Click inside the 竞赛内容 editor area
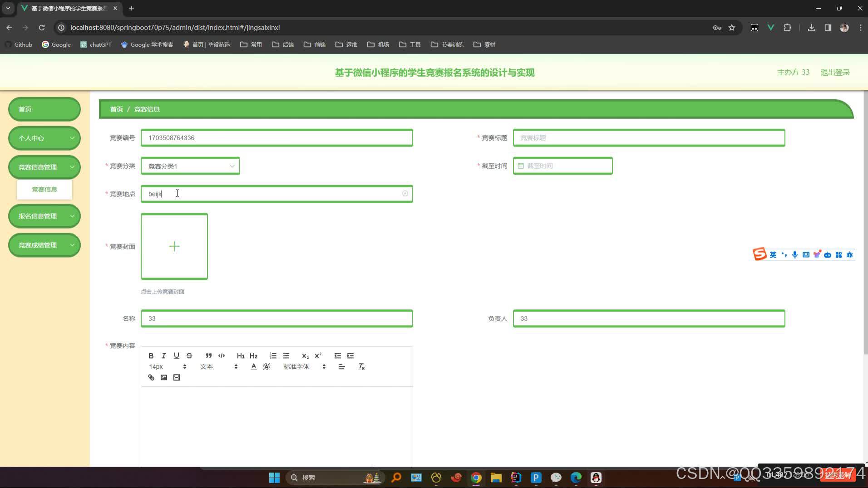Viewport: 868px width, 488px height. tap(276, 426)
